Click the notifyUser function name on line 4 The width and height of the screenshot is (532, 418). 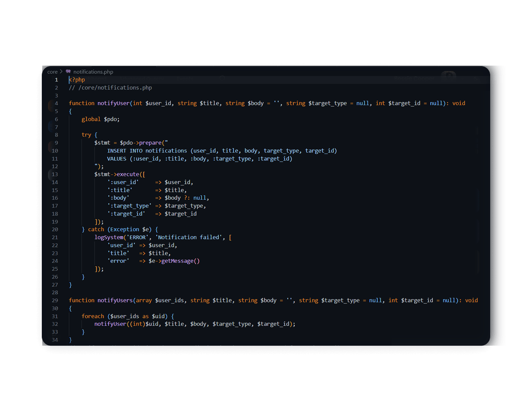[113, 103]
